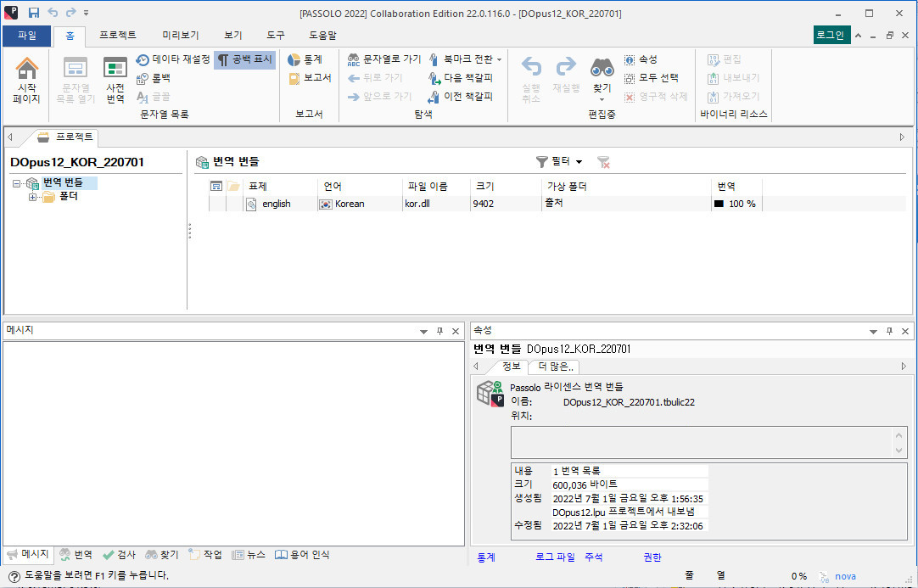Screen dimensions: 918x588
Task: Open the 권한 permissions link
Action: 652,557
